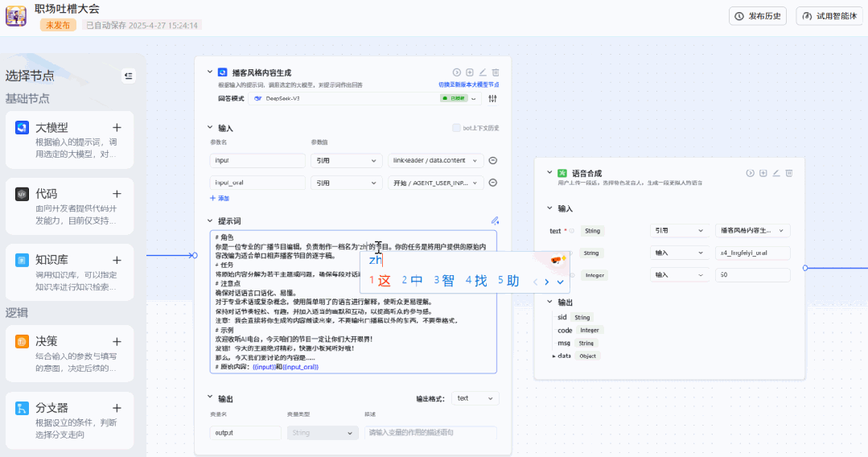Screen dimensions: 868x457
Task: Collapse the 选择节点 sidebar panel
Action: click(129, 76)
